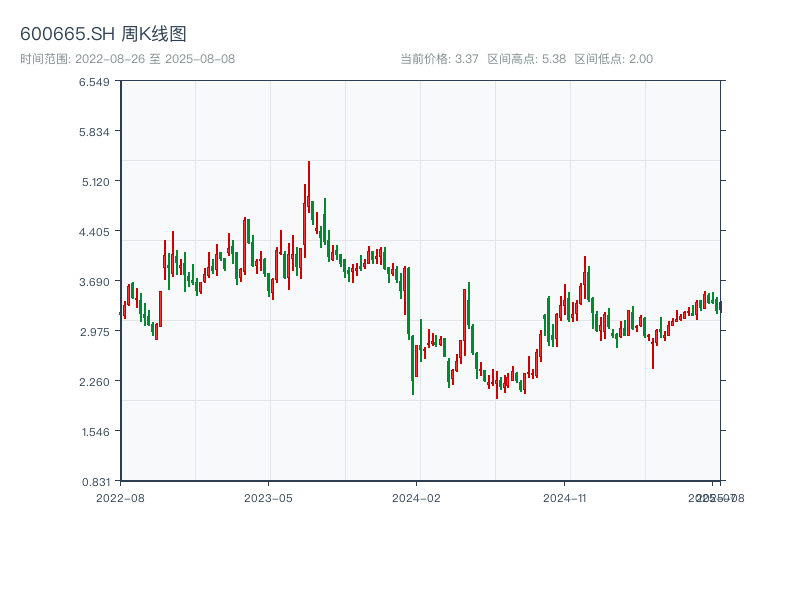This screenshot has width=800, height=600.
Task: Click the y-axis value 6.549
Action: 94,82
